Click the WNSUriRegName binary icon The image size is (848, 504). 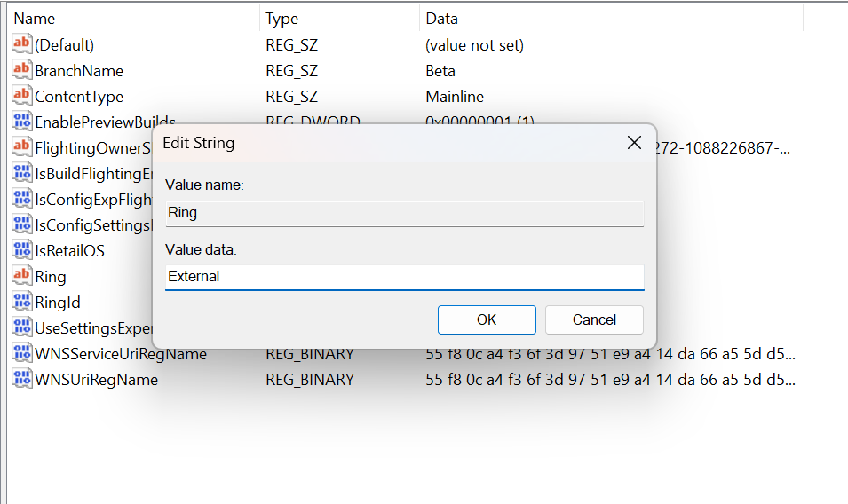[22, 380]
